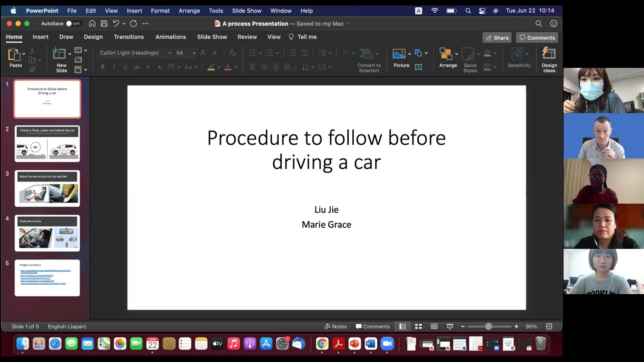Open the Transitions tab
The height and width of the screenshot is (362, 644).
click(x=129, y=37)
